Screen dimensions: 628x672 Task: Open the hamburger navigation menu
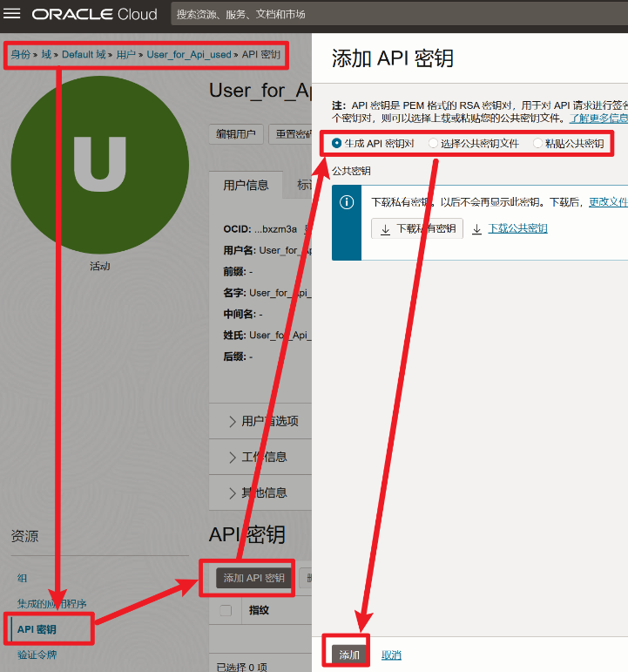coord(15,14)
